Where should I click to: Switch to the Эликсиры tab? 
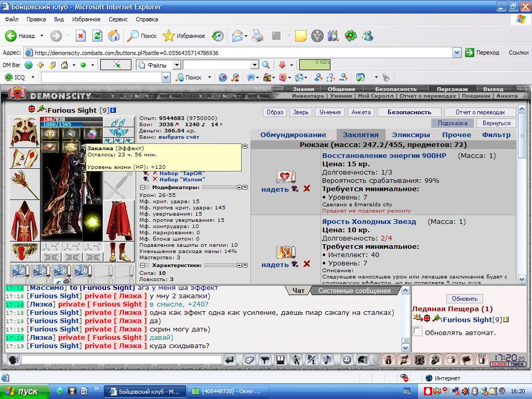pos(411,135)
